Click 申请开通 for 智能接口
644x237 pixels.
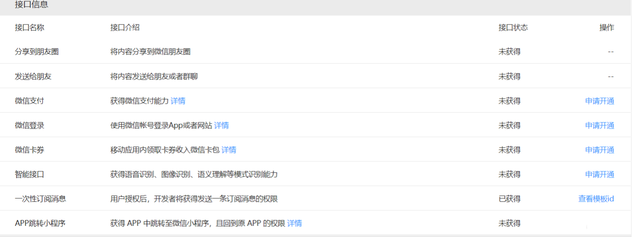coord(599,174)
